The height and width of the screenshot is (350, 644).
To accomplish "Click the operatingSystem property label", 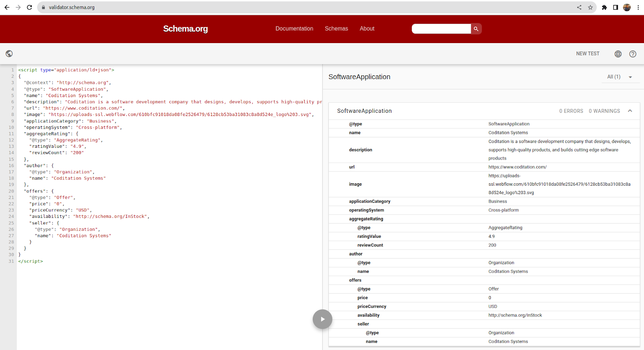I will pos(366,210).
